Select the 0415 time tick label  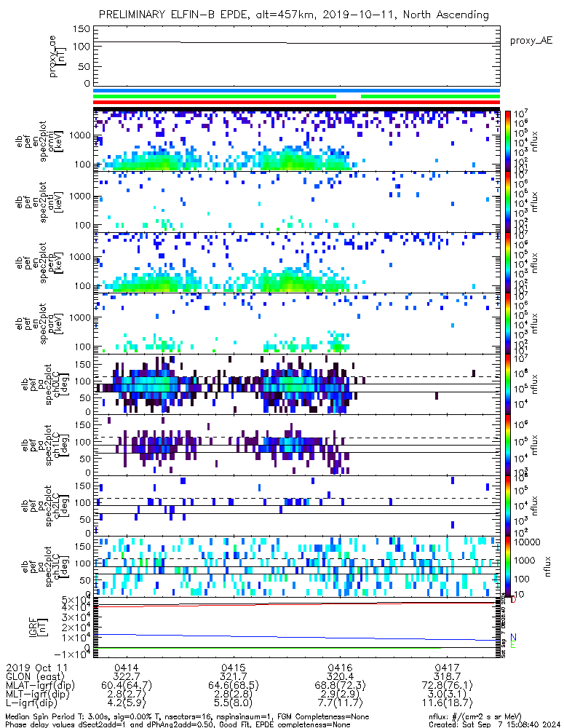[x=233, y=667]
